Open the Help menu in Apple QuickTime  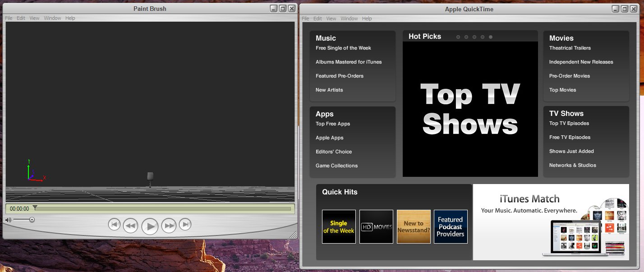367,18
